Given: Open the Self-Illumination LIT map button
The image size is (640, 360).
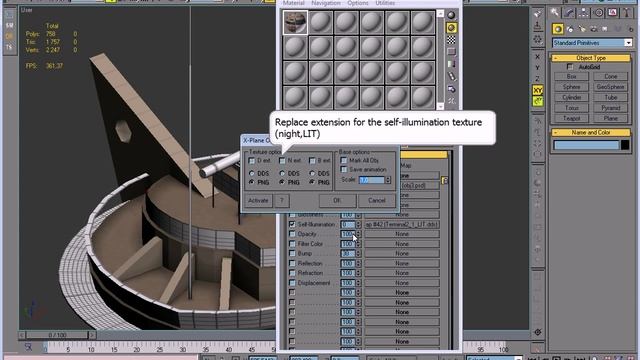Looking at the screenshot, I should [402, 224].
